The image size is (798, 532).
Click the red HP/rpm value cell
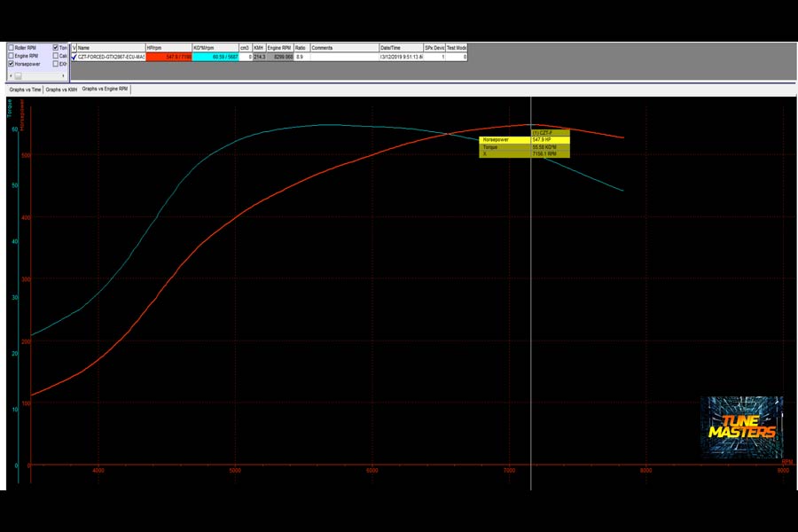coord(168,57)
